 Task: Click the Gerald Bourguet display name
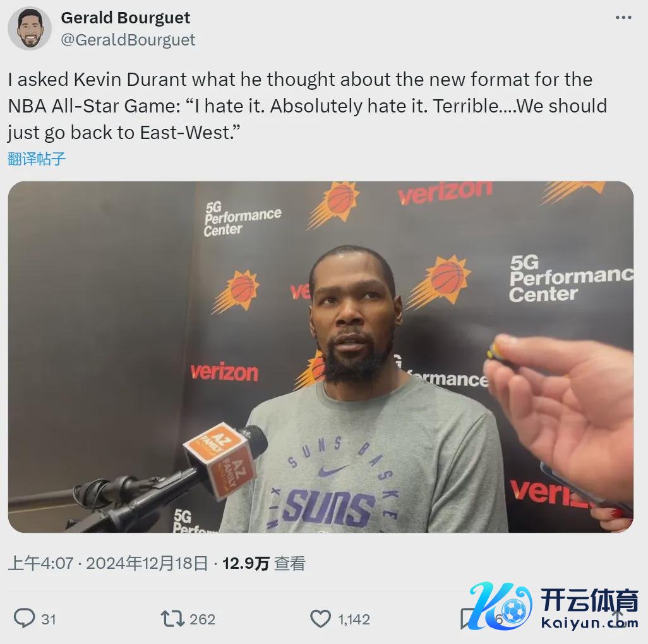coord(125,18)
